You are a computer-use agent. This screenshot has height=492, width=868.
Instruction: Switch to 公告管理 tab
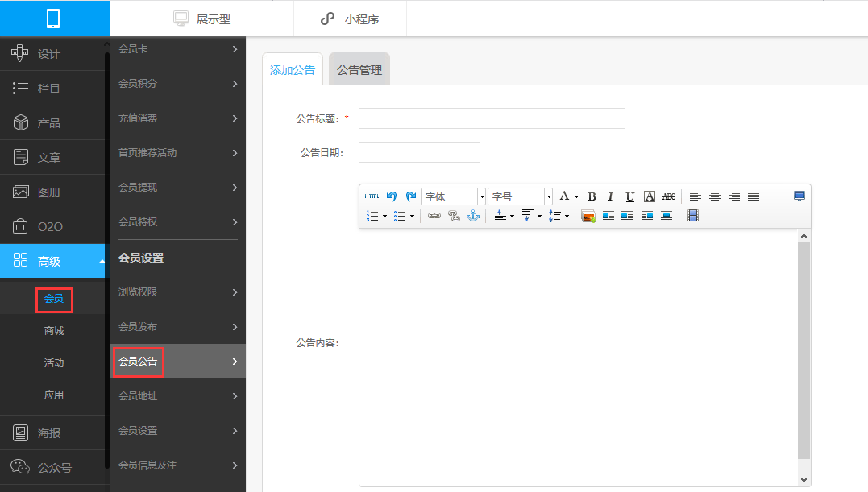click(x=359, y=70)
